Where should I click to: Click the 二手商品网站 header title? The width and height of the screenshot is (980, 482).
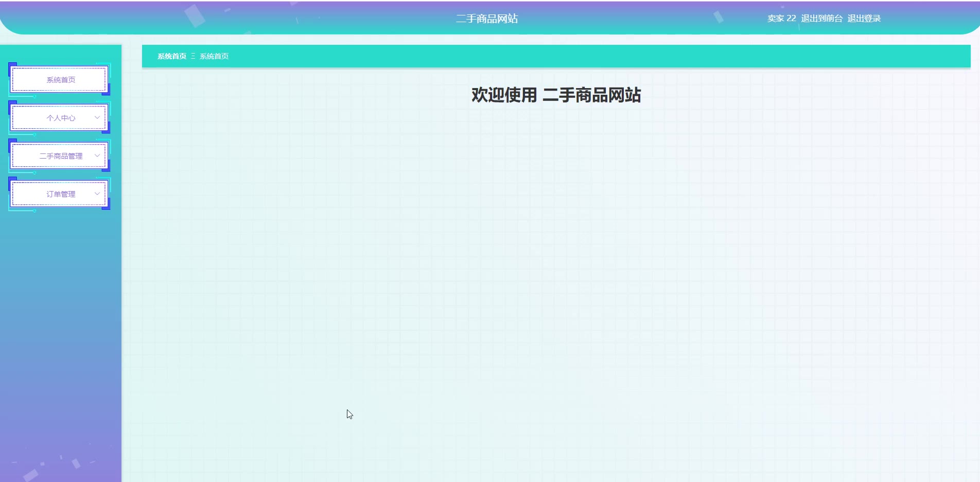[487, 19]
